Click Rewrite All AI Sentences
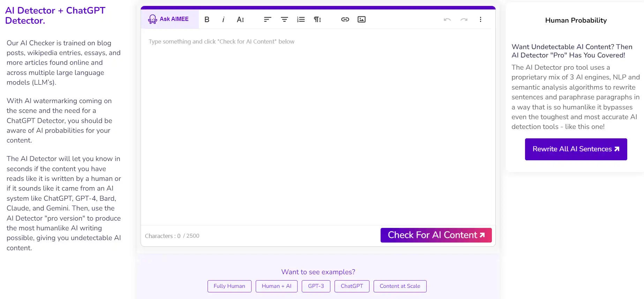Screen dimensions: 644x299 pos(576,149)
